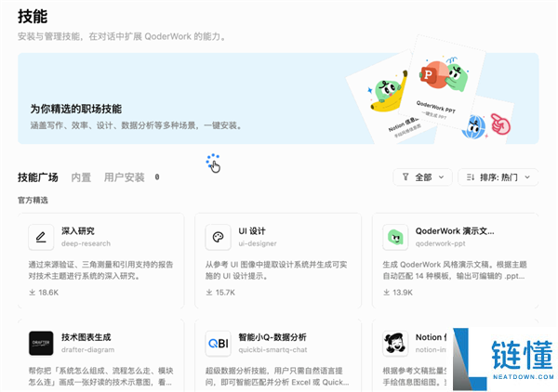Click the Notion cartoon face icon
The image size is (558, 392).
pos(395,344)
